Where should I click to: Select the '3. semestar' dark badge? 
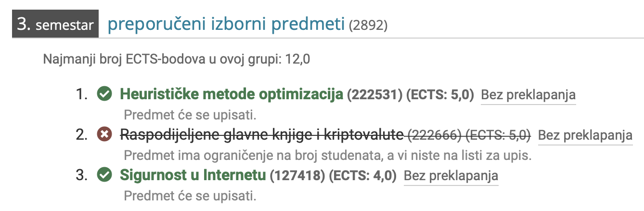(x=55, y=24)
